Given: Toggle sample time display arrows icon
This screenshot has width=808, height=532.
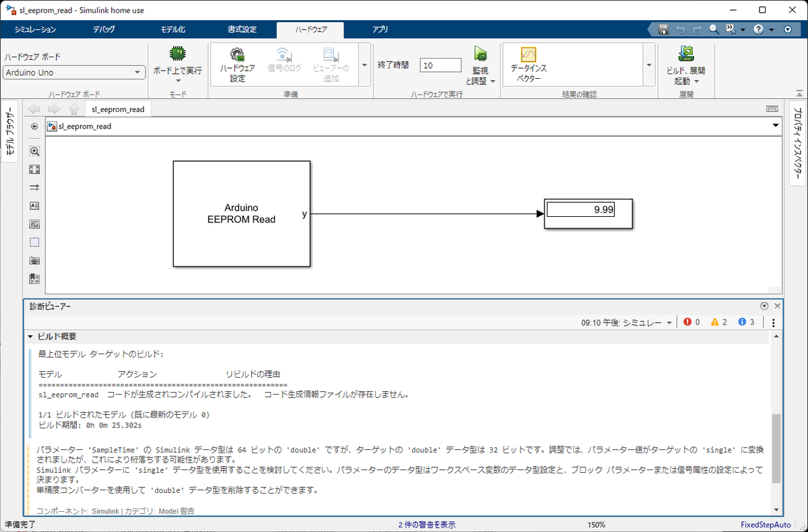Looking at the screenshot, I should tap(35, 188).
